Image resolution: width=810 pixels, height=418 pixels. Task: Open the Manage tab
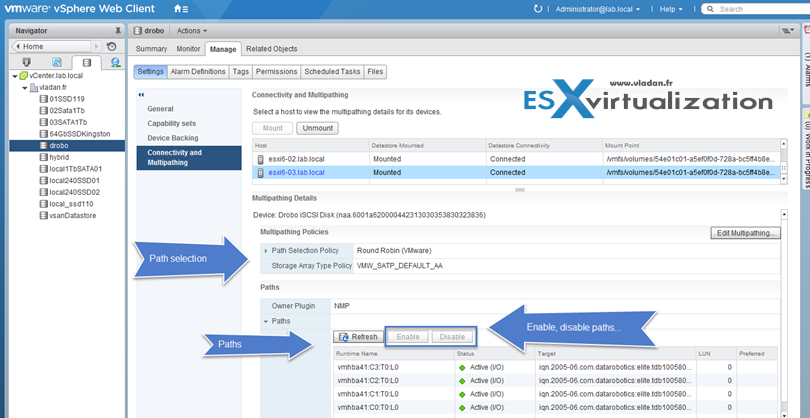coord(223,49)
